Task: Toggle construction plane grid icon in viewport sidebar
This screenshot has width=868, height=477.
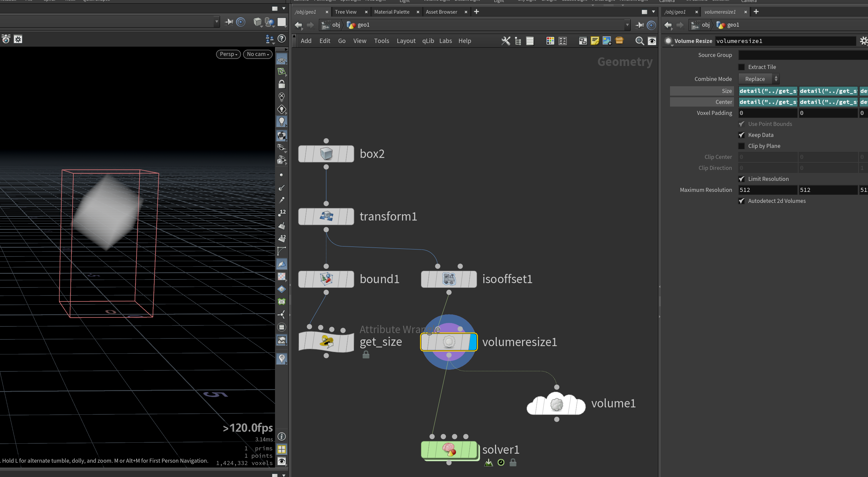Action: pos(282,61)
